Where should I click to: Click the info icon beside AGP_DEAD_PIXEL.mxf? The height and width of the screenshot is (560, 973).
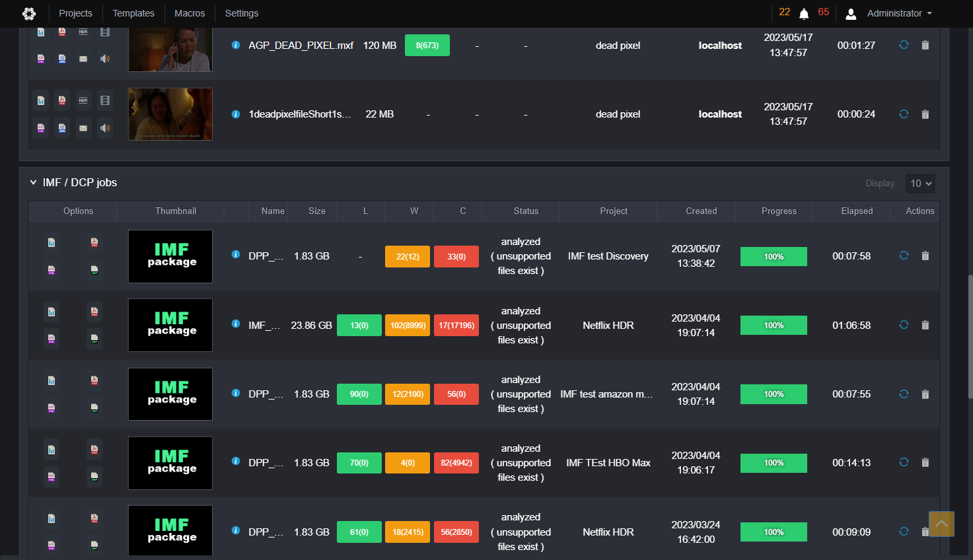235,45
